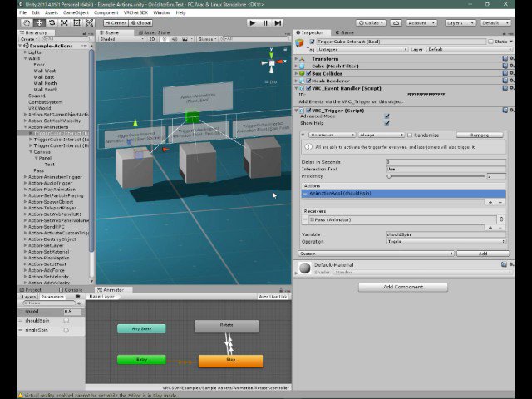Select the Scale tool
Screen dimensions: 532x399
click(64, 22)
